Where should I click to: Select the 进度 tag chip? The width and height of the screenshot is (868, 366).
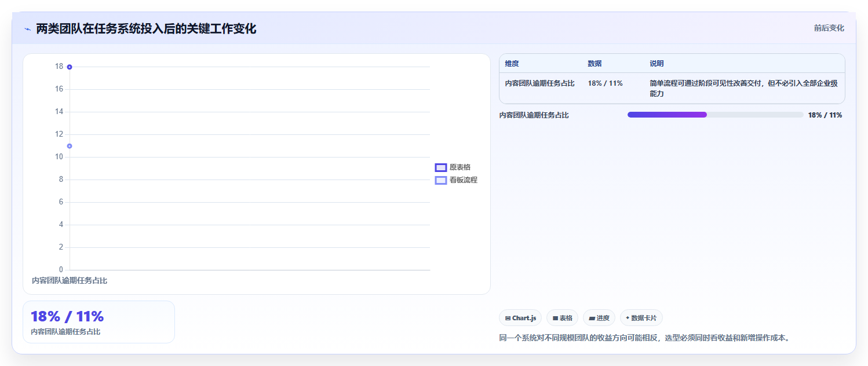(599, 318)
